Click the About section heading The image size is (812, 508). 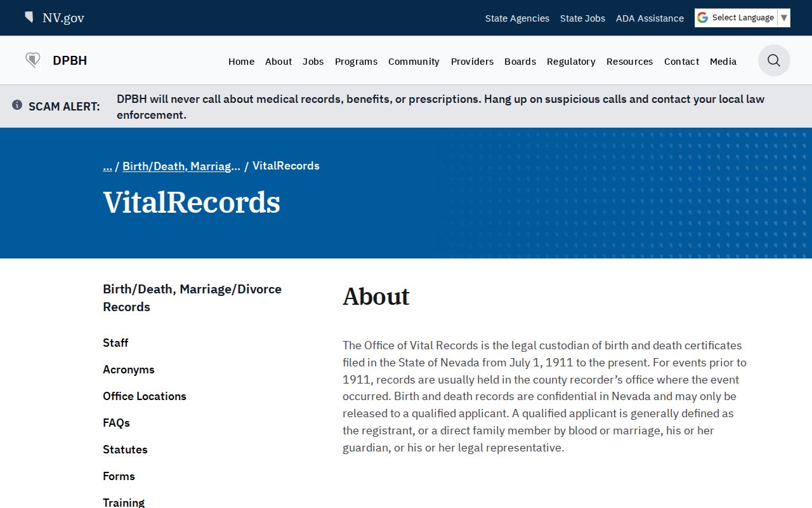(x=376, y=297)
